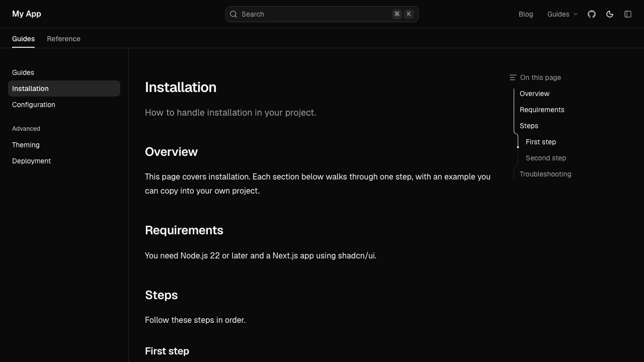The width and height of the screenshot is (644, 362).
Task: Switch to the Reference tab
Action: point(63,39)
